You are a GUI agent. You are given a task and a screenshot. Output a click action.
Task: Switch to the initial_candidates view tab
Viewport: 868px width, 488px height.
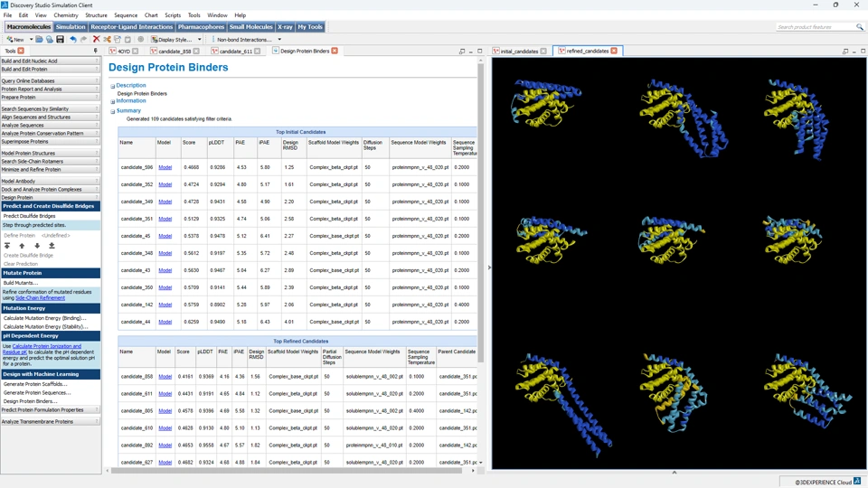pos(519,51)
